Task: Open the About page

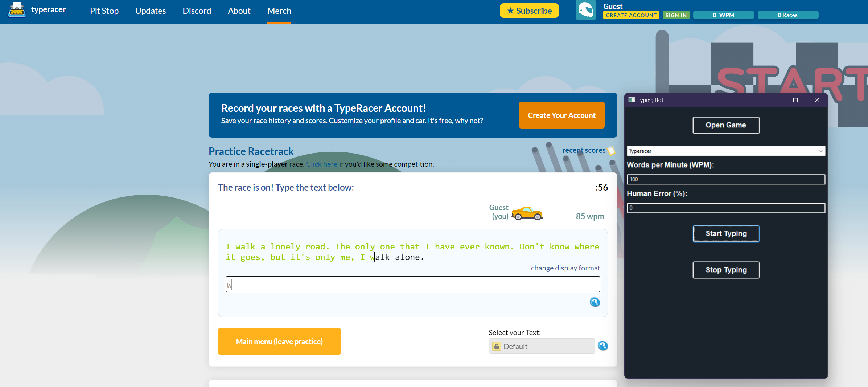Action: [239, 11]
